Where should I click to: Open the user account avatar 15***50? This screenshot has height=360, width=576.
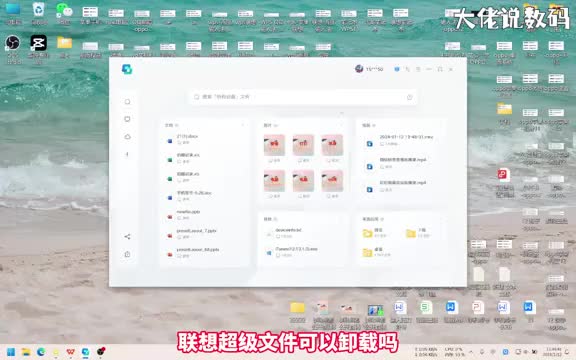pyautogui.click(x=359, y=69)
